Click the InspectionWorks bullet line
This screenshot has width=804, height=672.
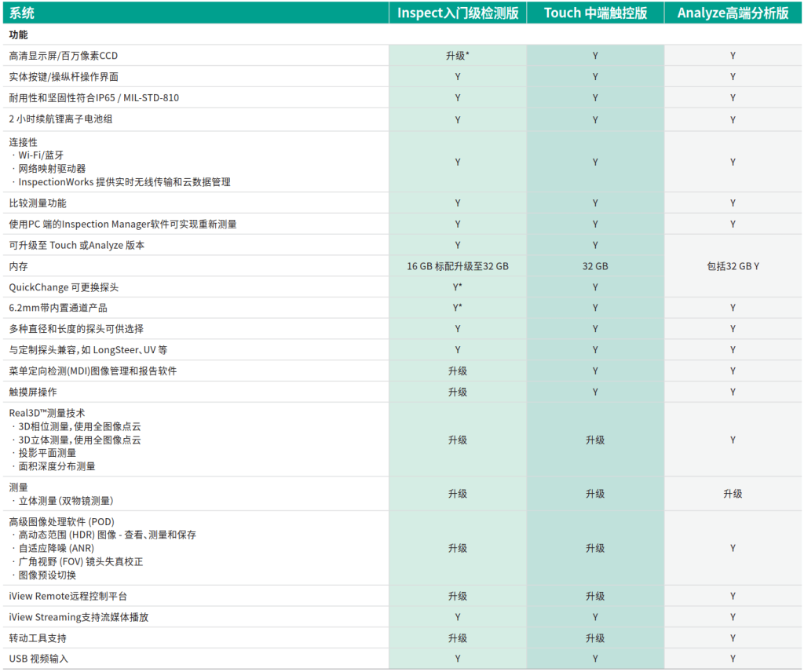pyautogui.click(x=124, y=182)
